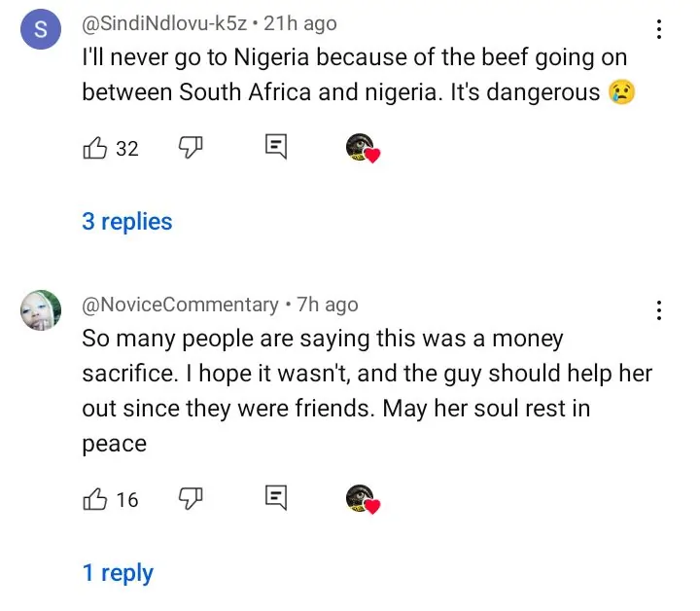Open @NoviceCommentary channel via username
Screen dimensions: 700x611
tap(180, 305)
